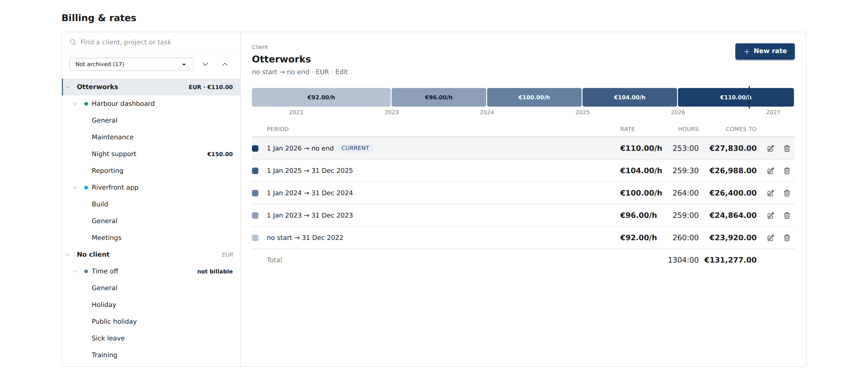Screen dimensions: 868x378
Task: Click the 1 Jan 2024 → 31 Dec 2024 row
Action: [523, 193]
